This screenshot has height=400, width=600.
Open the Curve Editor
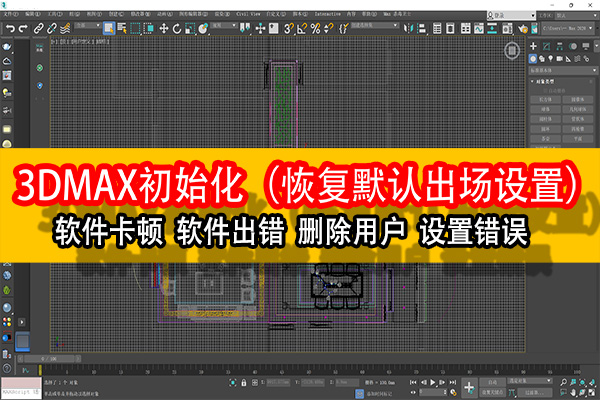479,28
